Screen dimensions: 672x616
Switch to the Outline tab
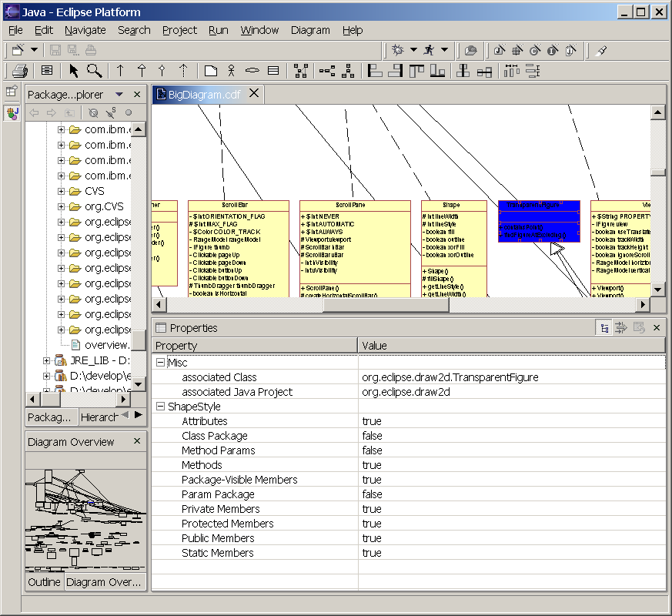[44, 582]
